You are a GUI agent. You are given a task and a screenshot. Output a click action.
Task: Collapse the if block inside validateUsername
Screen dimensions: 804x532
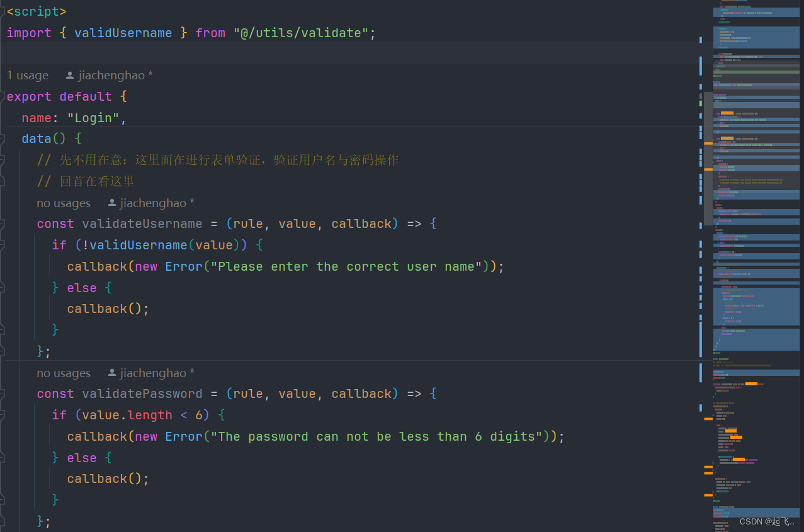2,245
